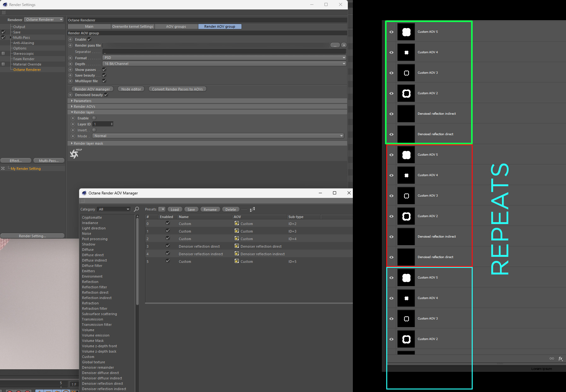
Task: Click the keyframe dot beside Multilayer file
Action: point(71,81)
